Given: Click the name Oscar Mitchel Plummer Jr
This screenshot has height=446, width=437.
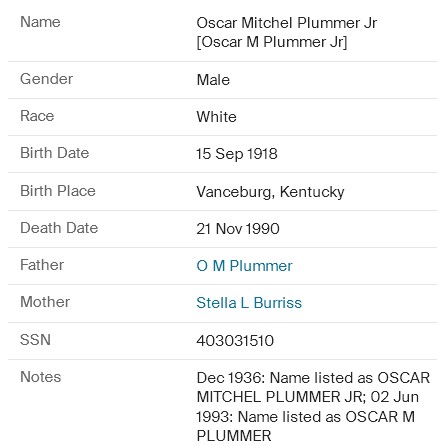Looking at the screenshot, I should pos(287,23).
